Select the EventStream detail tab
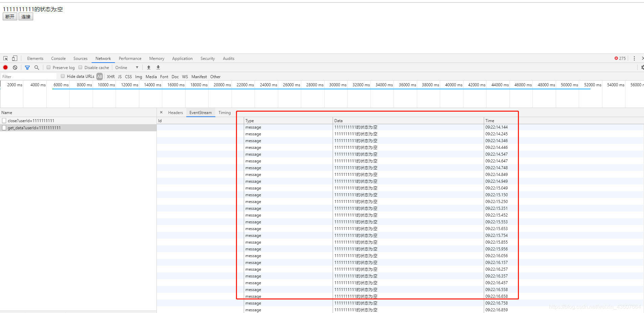This screenshot has width=644, height=313. 200,113
